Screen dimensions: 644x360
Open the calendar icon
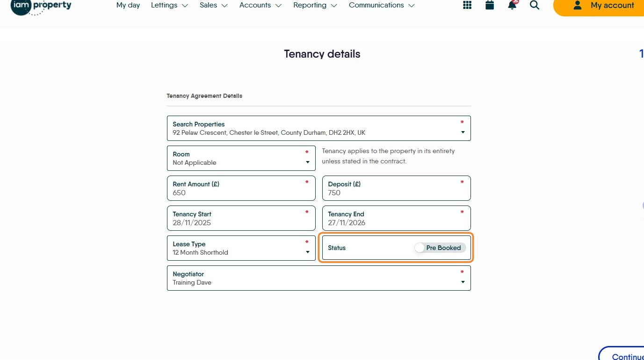[490, 5]
